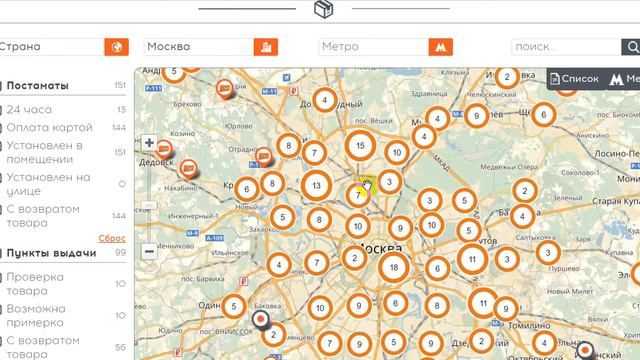Viewport: 640px width, 360px height.
Task: Click the map zoom slider handle
Action: pos(149,205)
